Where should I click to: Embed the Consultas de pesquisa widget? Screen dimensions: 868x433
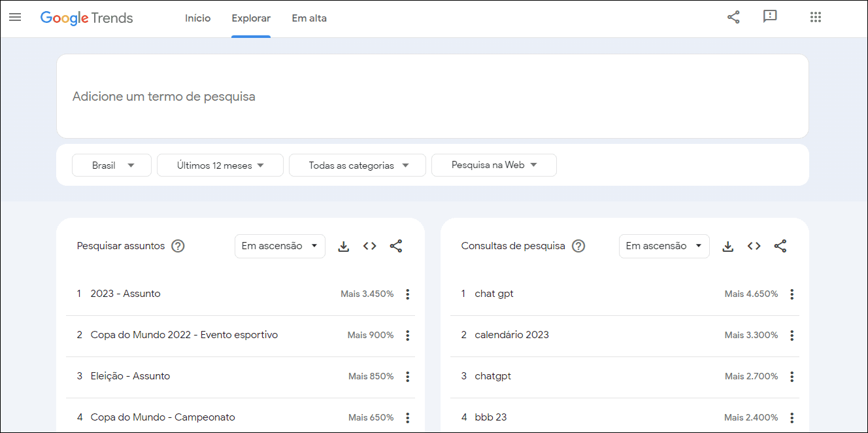click(x=754, y=246)
